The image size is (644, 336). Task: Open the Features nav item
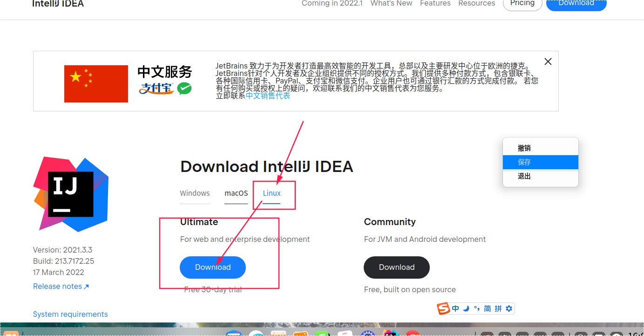coord(435,3)
